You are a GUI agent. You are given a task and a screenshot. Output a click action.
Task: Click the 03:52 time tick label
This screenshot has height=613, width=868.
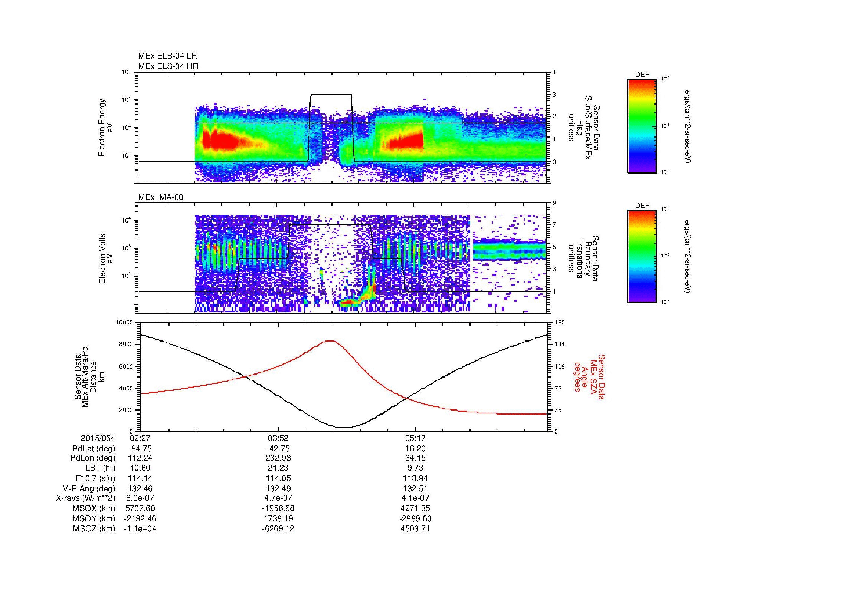278,438
